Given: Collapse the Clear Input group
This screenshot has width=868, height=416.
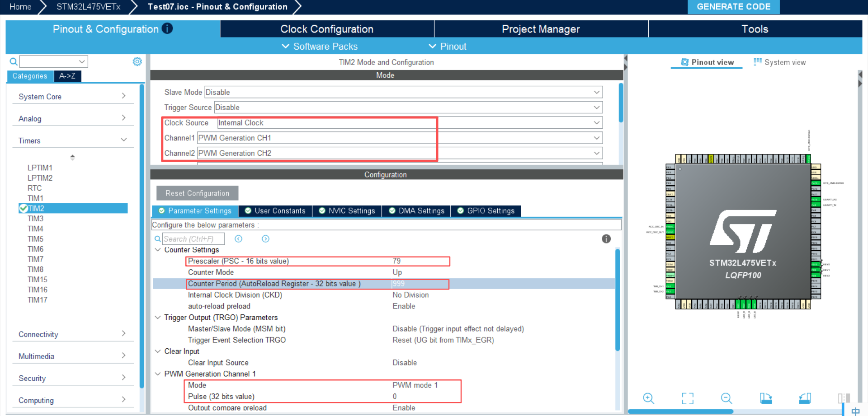Looking at the screenshot, I should click(x=158, y=351).
